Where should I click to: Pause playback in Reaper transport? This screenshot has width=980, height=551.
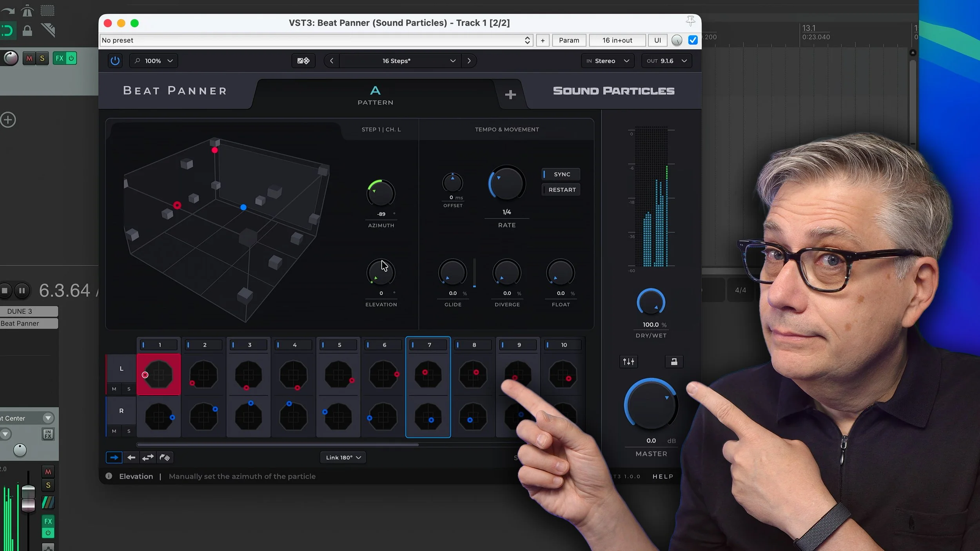coord(22,290)
